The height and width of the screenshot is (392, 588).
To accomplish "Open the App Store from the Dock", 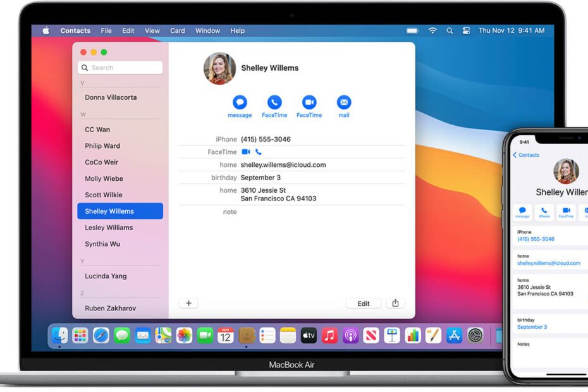I will pyautogui.click(x=454, y=335).
